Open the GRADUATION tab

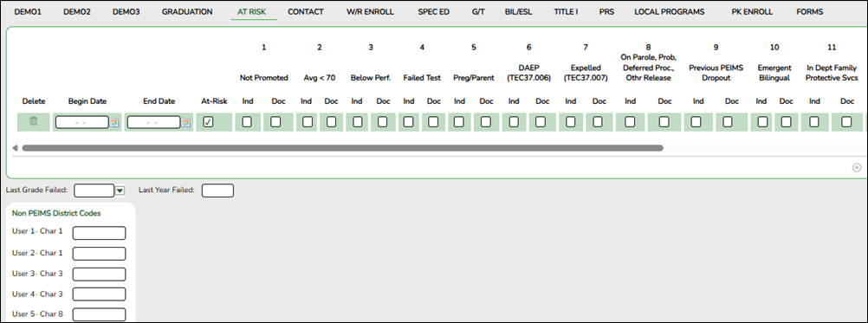point(187,11)
